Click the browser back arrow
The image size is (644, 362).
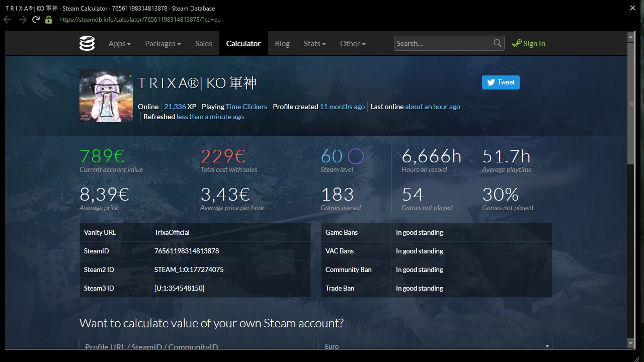pyautogui.click(x=8, y=19)
